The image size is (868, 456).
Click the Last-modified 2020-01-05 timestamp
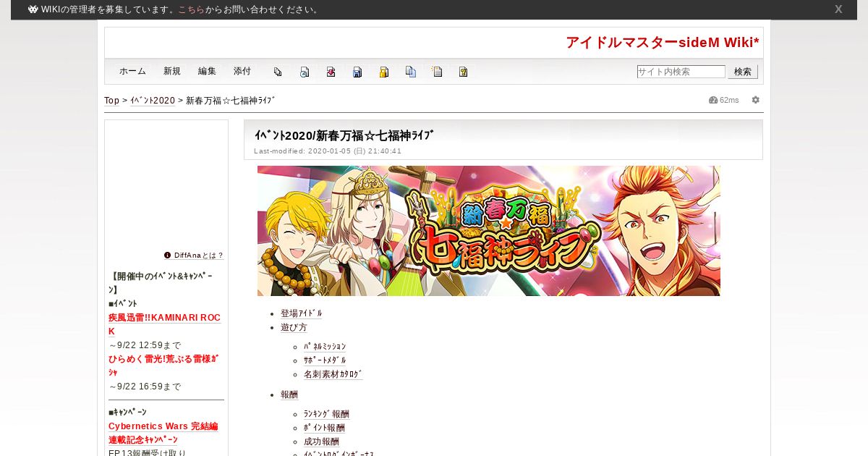[x=328, y=151]
